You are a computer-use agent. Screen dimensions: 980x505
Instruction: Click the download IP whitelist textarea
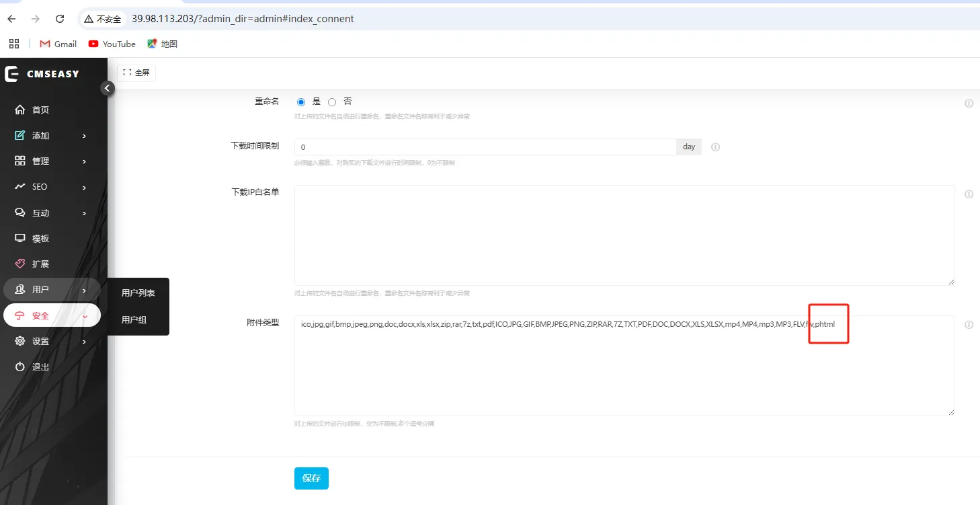(624, 235)
